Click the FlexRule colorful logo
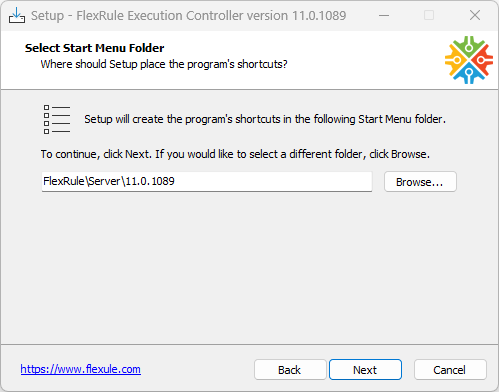Image resolution: width=499 pixels, height=392 pixels. [469, 60]
